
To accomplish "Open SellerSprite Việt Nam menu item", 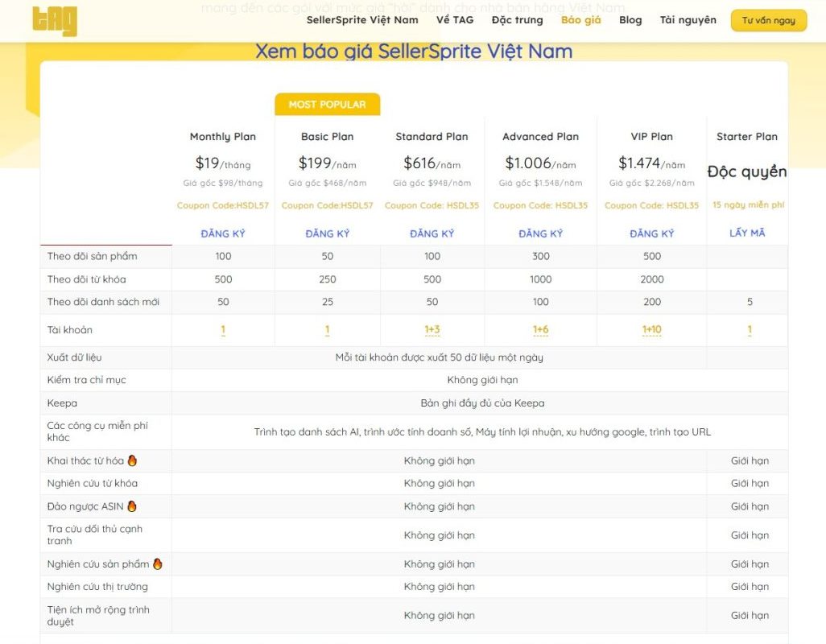I will click(x=362, y=20).
